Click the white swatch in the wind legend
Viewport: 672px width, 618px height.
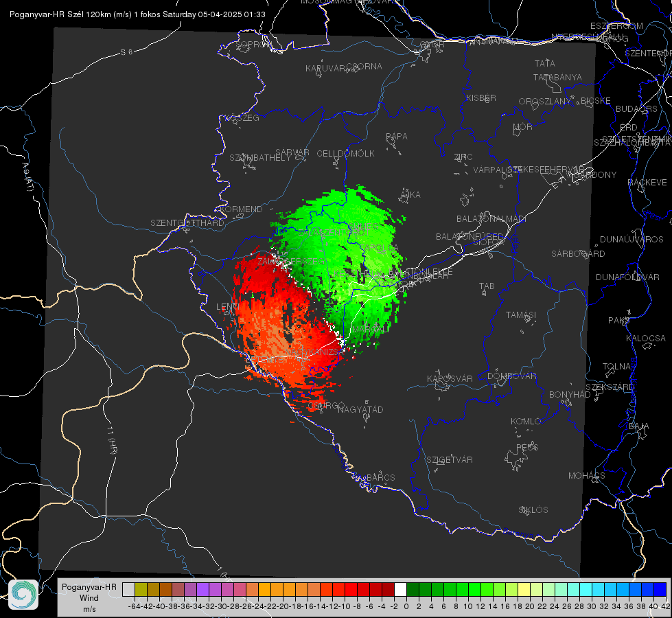[x=400, y=589]
